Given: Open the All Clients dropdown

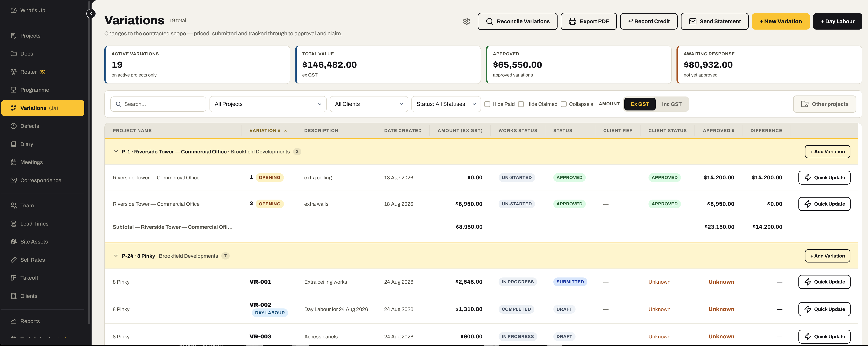Looking at the screenshot, I should pos(369,104).
